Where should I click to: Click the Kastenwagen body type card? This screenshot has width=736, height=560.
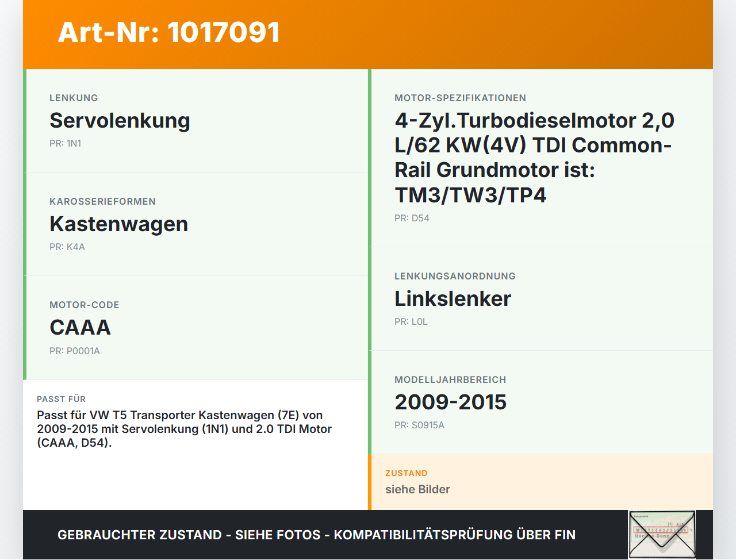pos(195,224)
